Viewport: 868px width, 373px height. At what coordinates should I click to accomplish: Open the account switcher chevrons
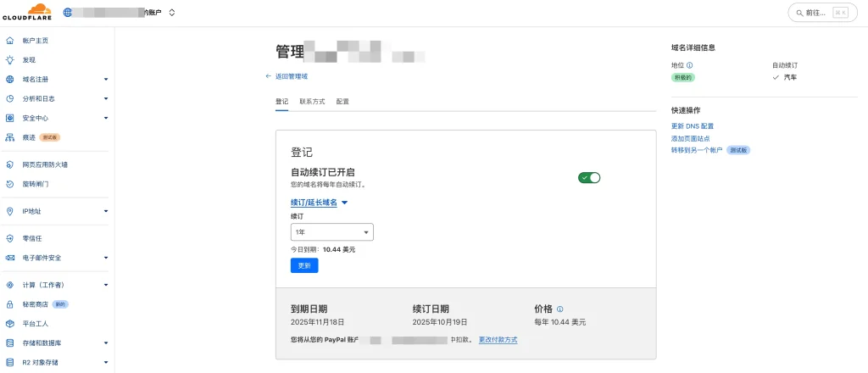[171, 12]
